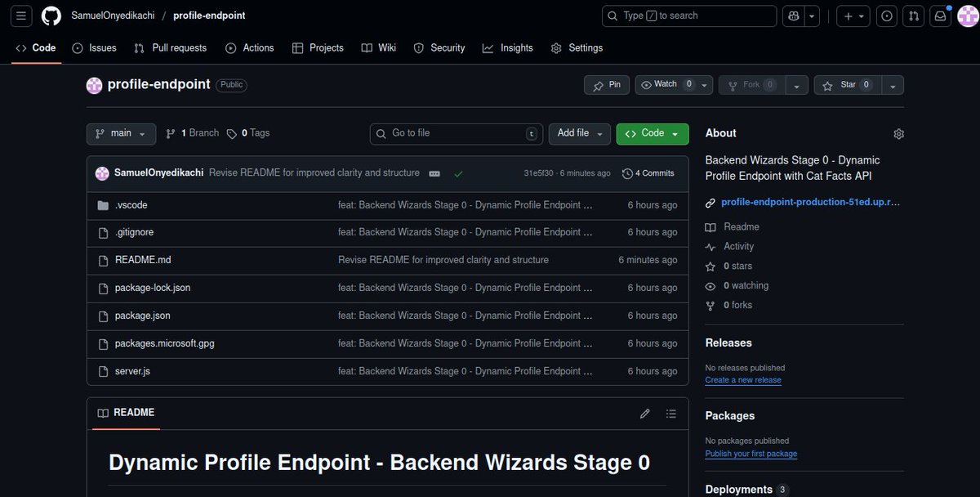View the 0 forks link
This screenshot has width=980, height=497.
coord(729,305)
